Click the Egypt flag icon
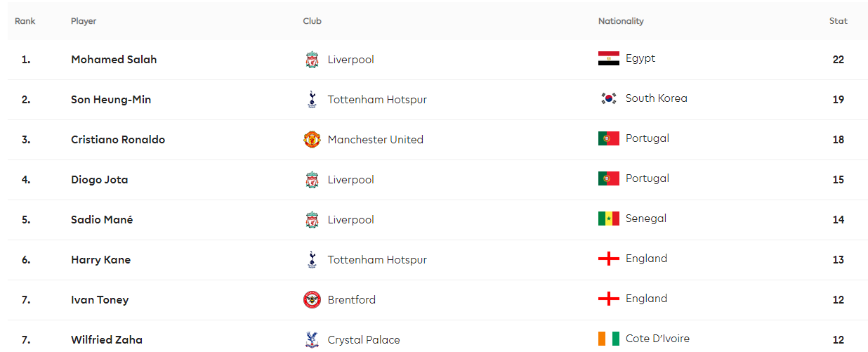Screen dimensions: 868x352 608,58
